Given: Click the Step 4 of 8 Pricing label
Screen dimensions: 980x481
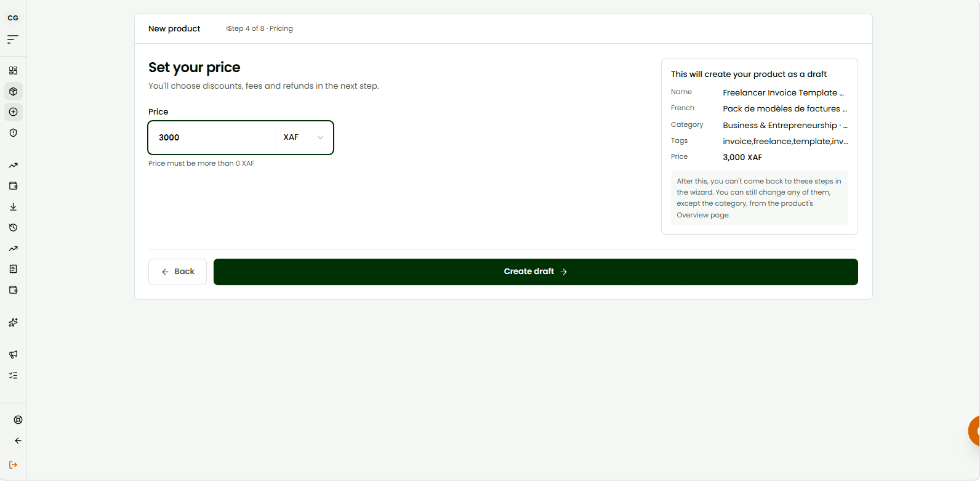Looking at the screenshot, I should coord(260,29).
